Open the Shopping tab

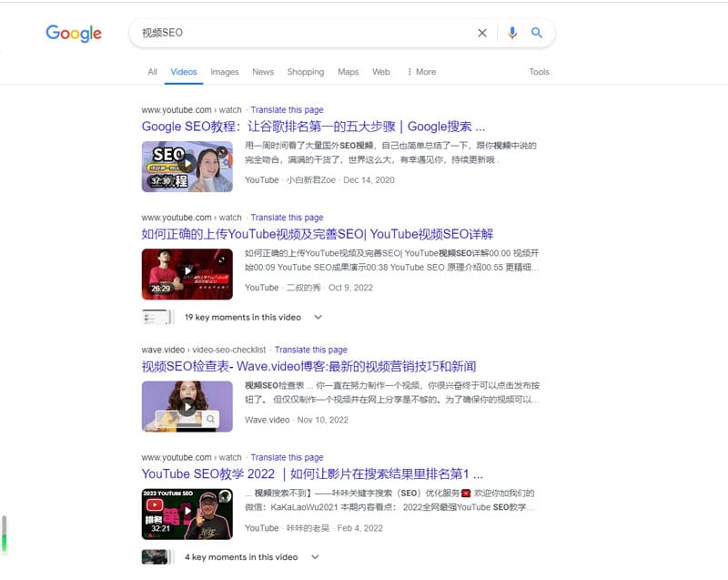[x=306, y=72]
